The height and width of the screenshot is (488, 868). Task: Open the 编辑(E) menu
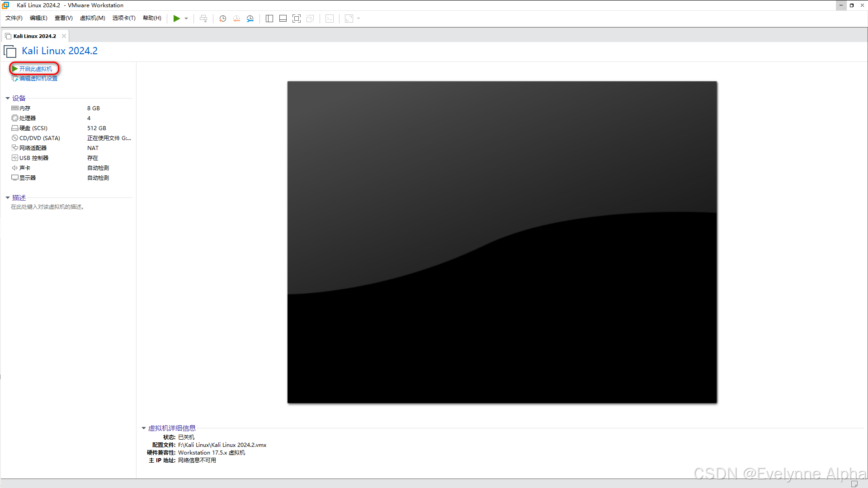38,18
